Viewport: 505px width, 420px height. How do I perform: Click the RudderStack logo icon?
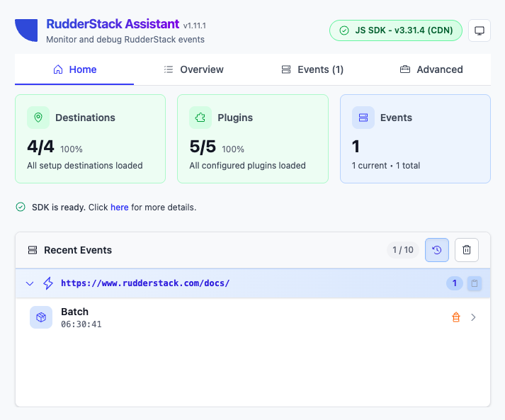tap(26, 30)
